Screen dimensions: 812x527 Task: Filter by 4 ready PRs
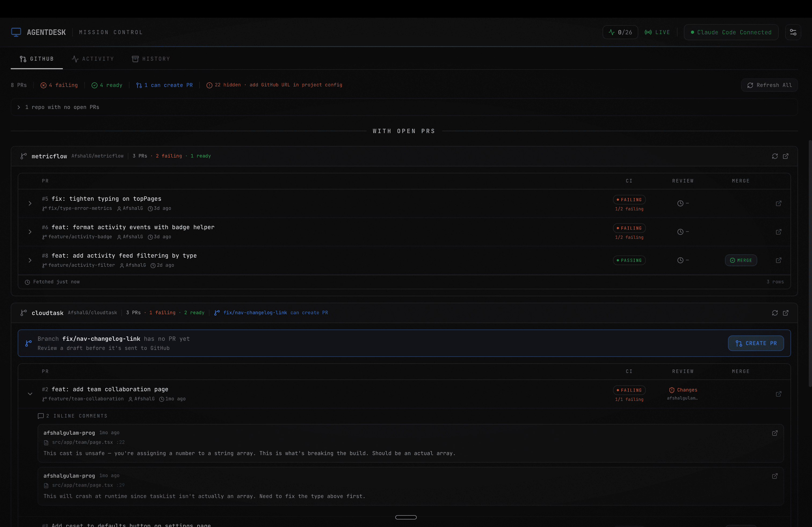click(x=107, y=85)
